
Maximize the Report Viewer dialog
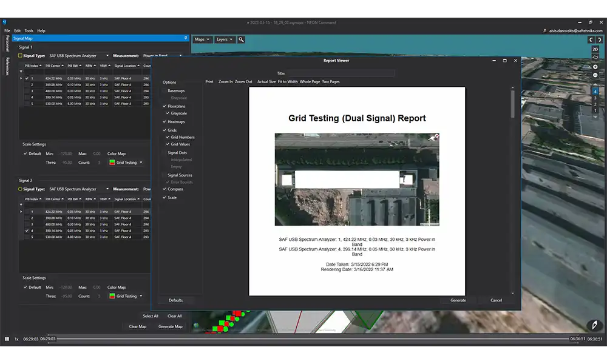point(505,61)
